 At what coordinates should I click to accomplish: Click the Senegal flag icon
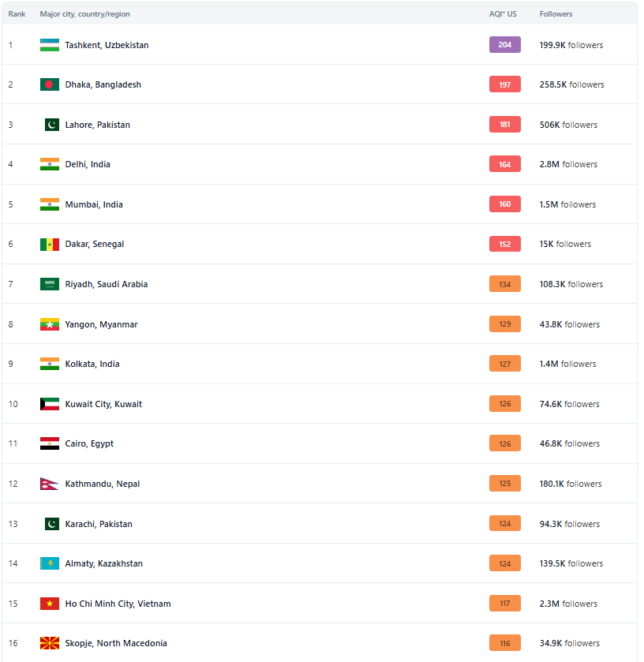(50, 244)
